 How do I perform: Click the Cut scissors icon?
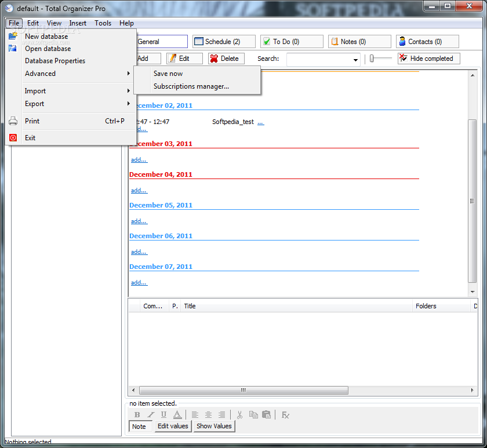coord(239,415)
